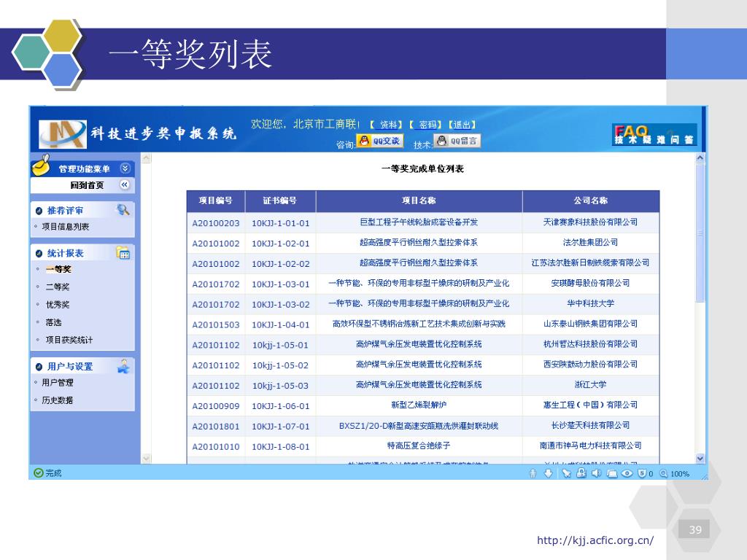Screen dimensions: 747x560
Task: Open the 密码 password link
Action: click(427, 125)
